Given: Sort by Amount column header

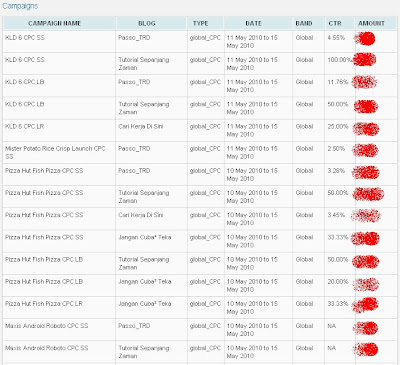Looking at the screenshot, I should (x=371, y=24).
